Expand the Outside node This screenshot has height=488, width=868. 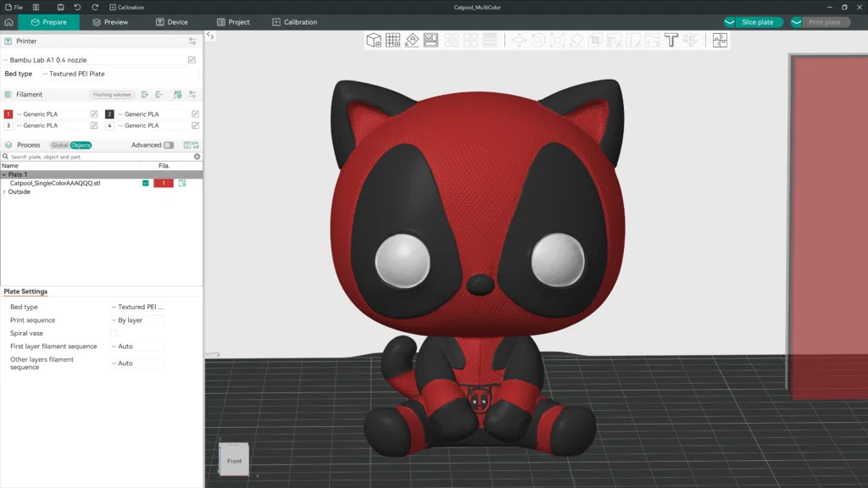6,191
